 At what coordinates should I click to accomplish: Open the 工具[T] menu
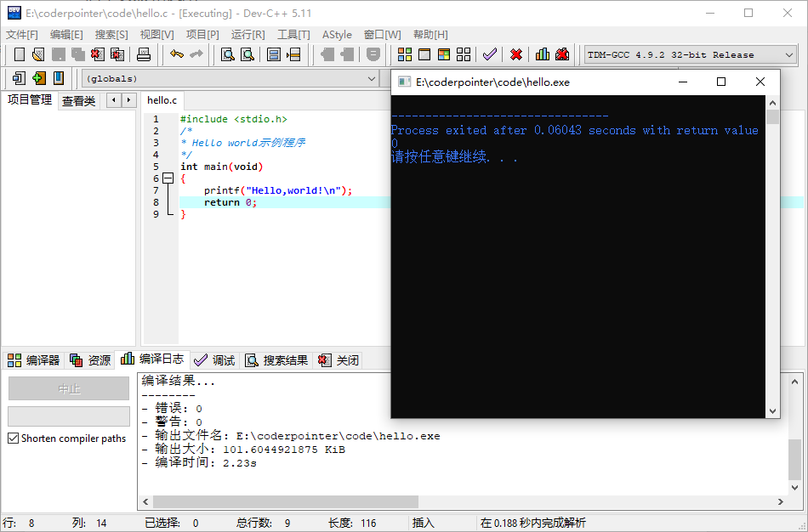pyautogui.click(x=293, y=35)
